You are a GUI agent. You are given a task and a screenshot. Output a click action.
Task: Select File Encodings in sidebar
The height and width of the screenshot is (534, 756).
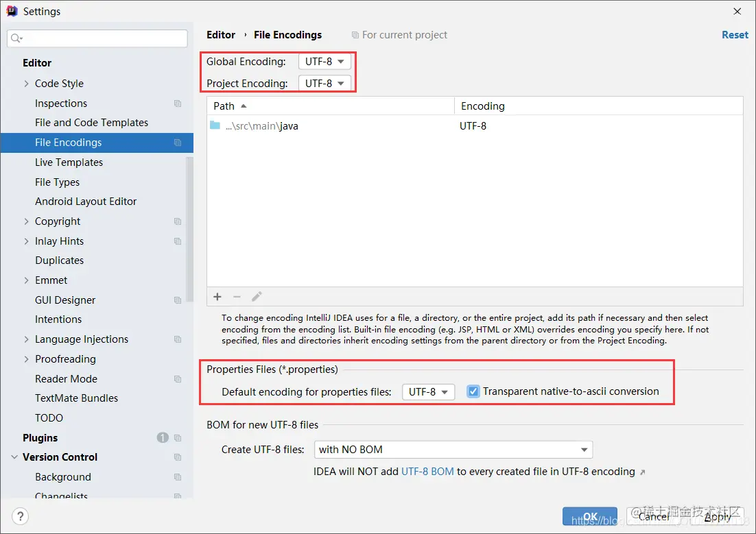pyautogui.click(x=97, y=142)
